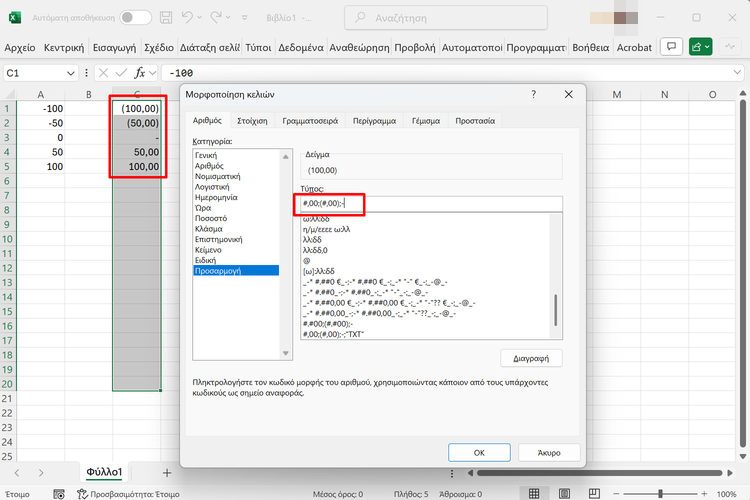Open Customize Quick Access Toolbar dropdown
Image resolution: width=750 pixels, height=500 pixels.
pos(244,18)
